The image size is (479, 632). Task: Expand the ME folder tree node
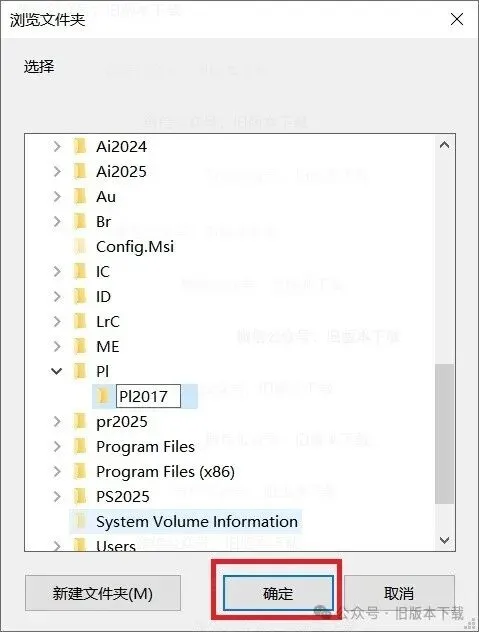pyautogui.click(x=57, y=347)
